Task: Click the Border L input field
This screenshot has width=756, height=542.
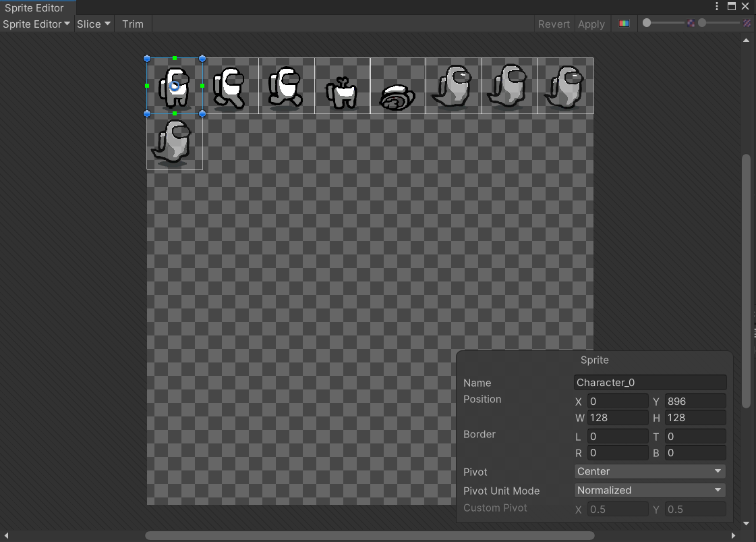Action: (x=618, y=437)
